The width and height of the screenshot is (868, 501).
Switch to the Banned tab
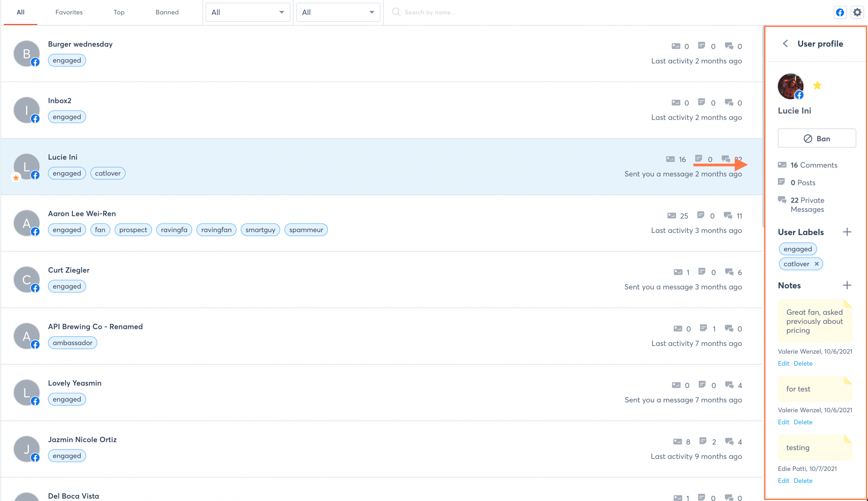[167, 13]
